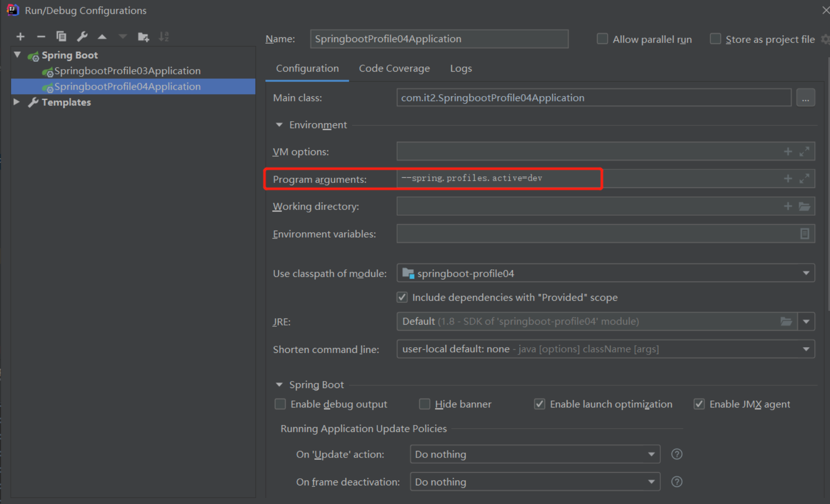Expand the VM options field editor
The height and width of the screenshot is (504, 830).
tap(804, 152)
